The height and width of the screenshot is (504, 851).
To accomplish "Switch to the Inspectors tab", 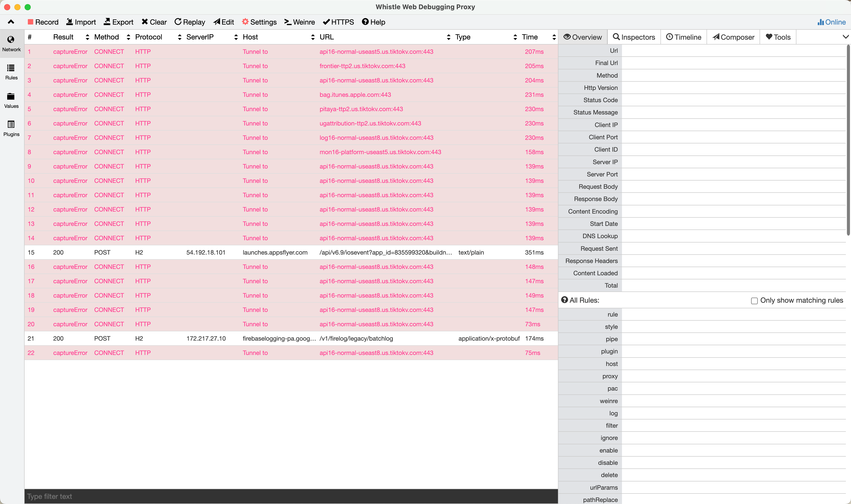I will click(634, 37).
